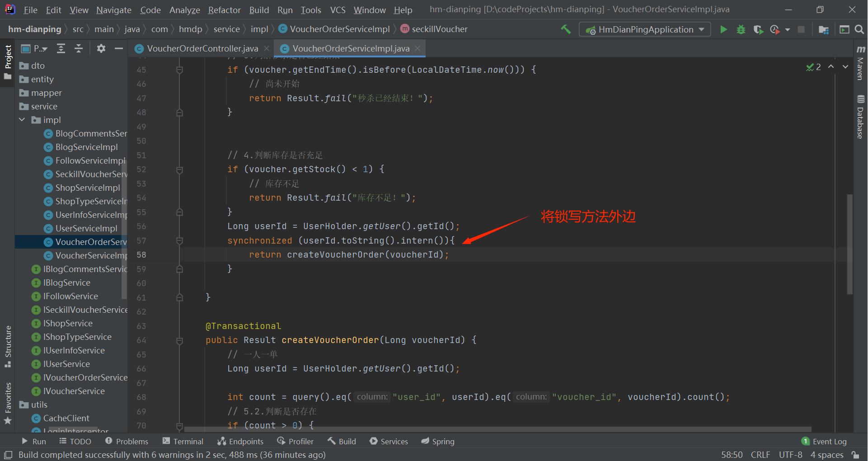Click cursor position 58:50 in status bar
The height and width of the screenshot is (461, 868).
(x=732, y=455)
